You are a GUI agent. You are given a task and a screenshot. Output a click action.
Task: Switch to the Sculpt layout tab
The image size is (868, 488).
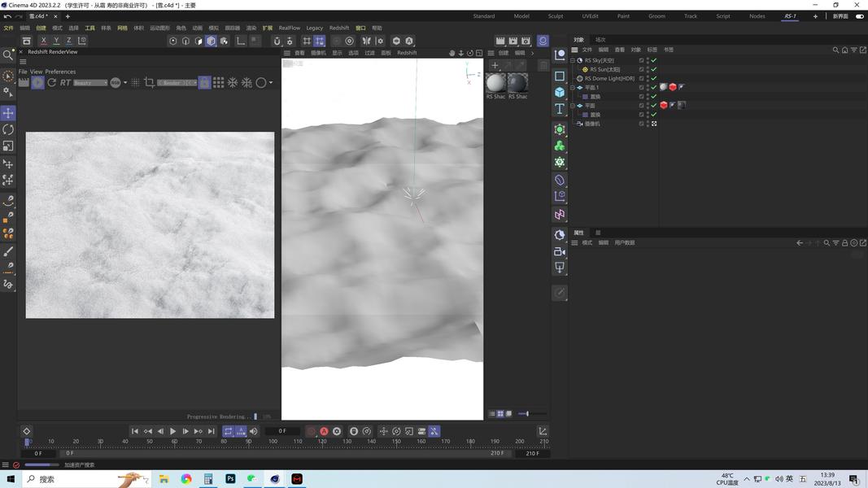556,16
